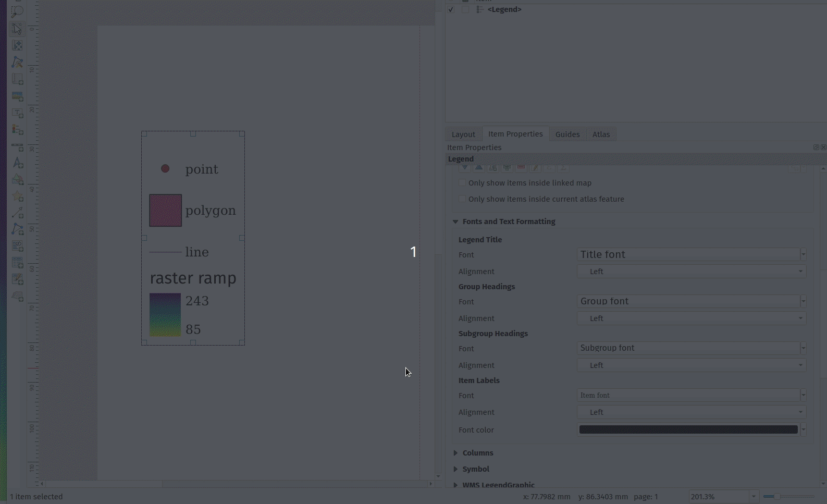Toggle visibility checkbox of Legend item
The image size is (827, 504).
click(x=451, y=9)
